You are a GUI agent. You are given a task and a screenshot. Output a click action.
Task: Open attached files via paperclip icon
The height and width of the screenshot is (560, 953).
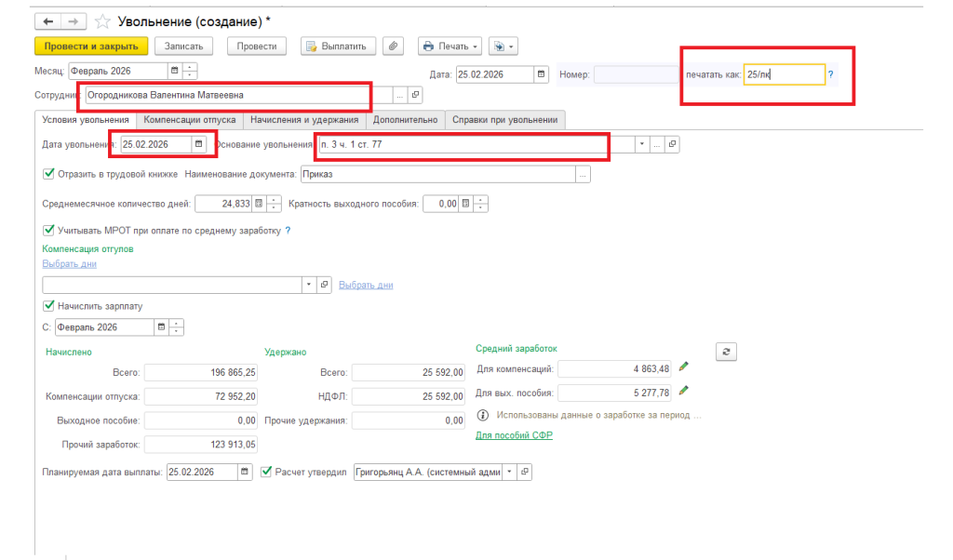click(x=394, y=47)
